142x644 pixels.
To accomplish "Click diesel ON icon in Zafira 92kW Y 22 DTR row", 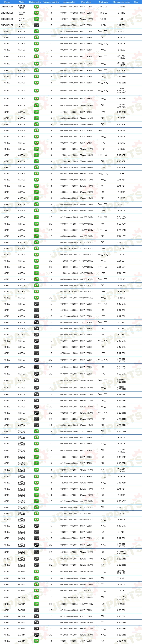I will 36,635.
